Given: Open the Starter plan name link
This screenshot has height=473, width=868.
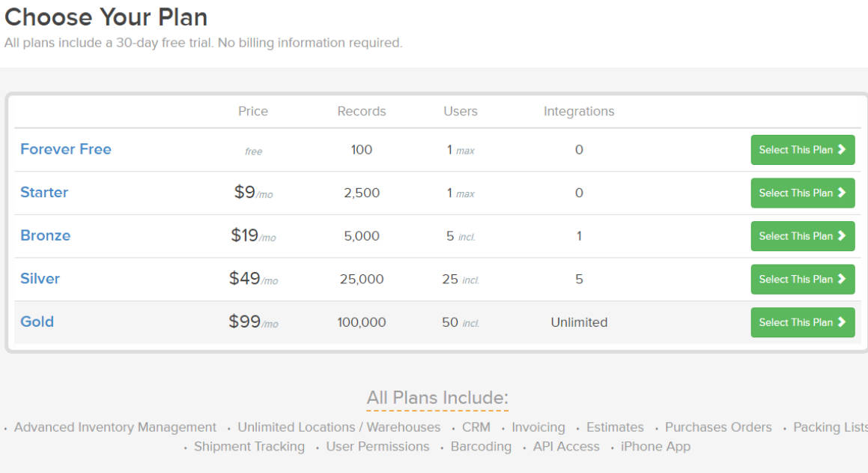Looking at the screenshot, I should coord(44,193).
